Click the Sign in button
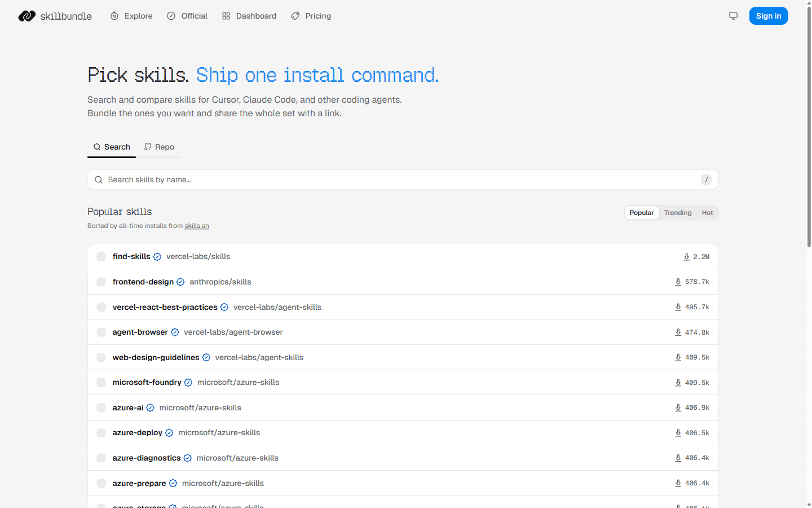812x508 pixels. click(x=769, y=16)
